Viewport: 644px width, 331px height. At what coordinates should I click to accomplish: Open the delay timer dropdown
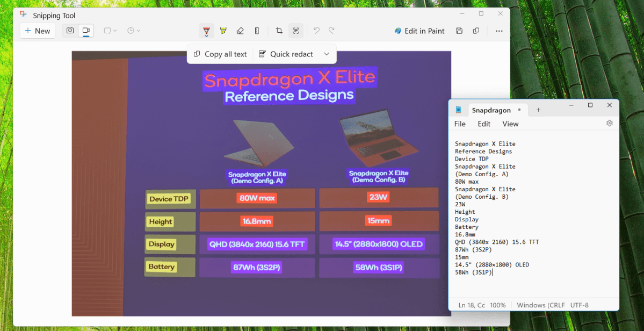[134, 31]
